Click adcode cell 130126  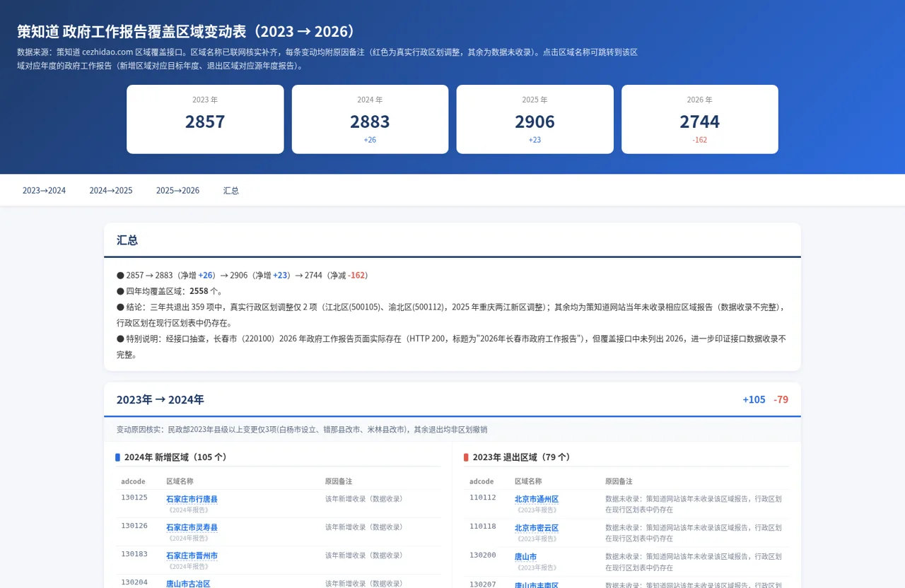click(134, 526)
